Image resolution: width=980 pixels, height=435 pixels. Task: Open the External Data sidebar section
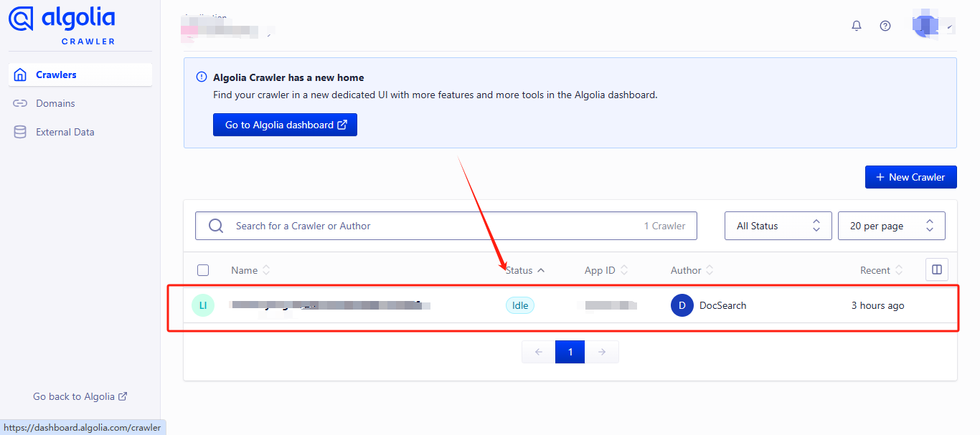[x=65, y=132]
